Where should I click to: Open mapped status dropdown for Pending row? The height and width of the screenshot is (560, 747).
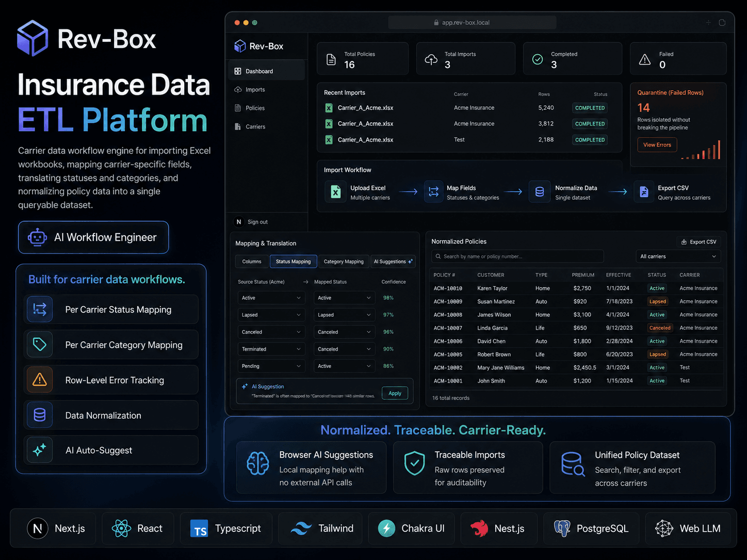pos(344,366)
